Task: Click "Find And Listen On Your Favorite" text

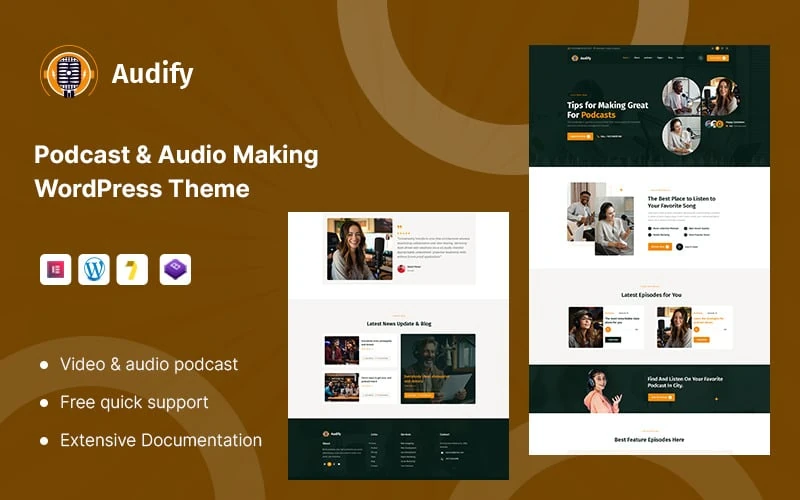Action: coord(685,379)
